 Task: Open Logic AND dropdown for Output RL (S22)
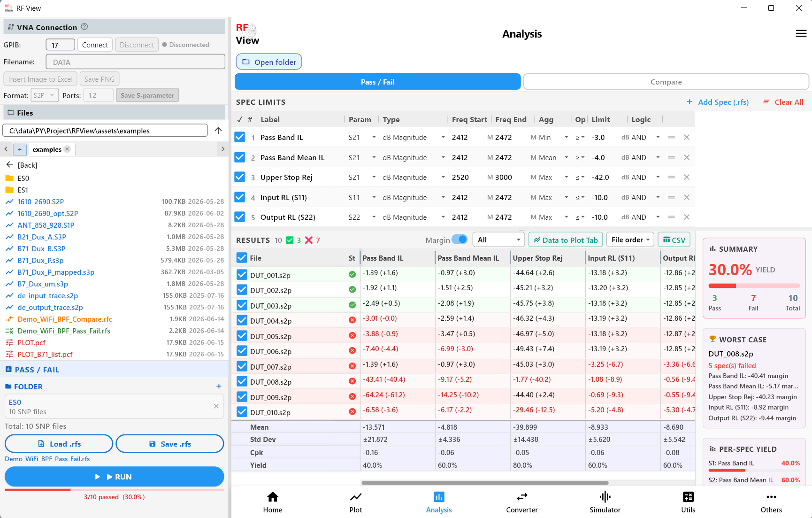pos(646,217)
